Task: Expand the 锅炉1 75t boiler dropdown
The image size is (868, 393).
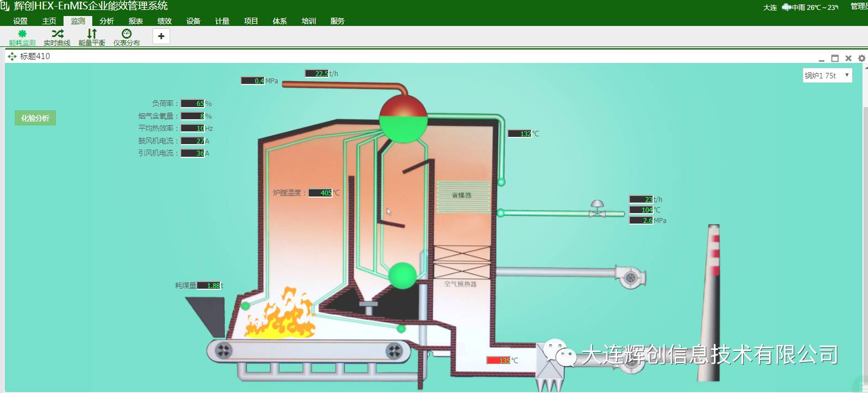Action: tap(827, 76)
